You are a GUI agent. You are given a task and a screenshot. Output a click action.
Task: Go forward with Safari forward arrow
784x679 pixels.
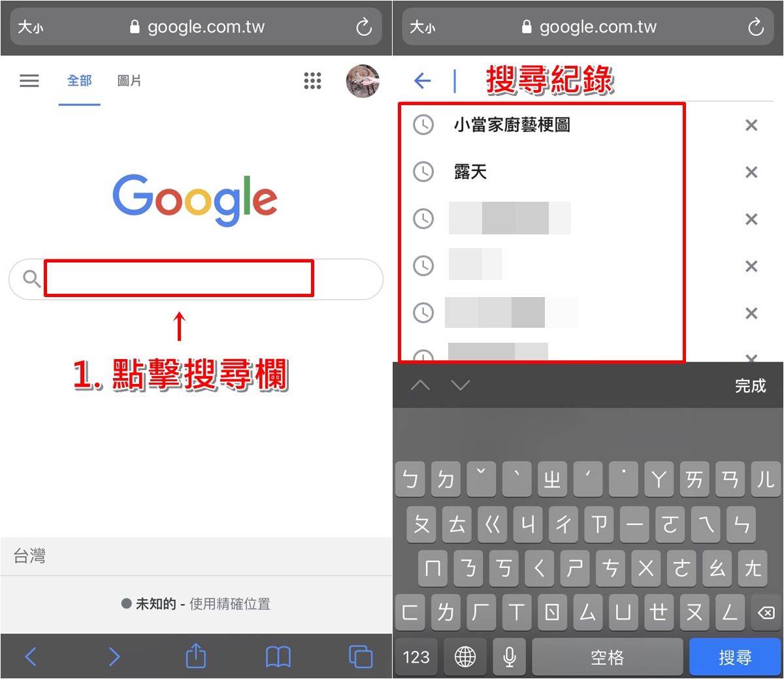pos(114,656)
